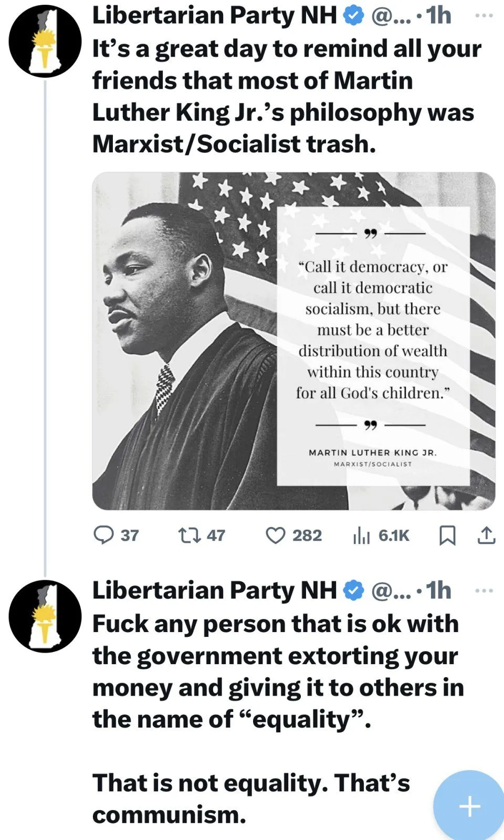This screenshot has width=504, height=840.
Task: Open Libertarian Party NH name on second tweet
Action: [214, 591]
